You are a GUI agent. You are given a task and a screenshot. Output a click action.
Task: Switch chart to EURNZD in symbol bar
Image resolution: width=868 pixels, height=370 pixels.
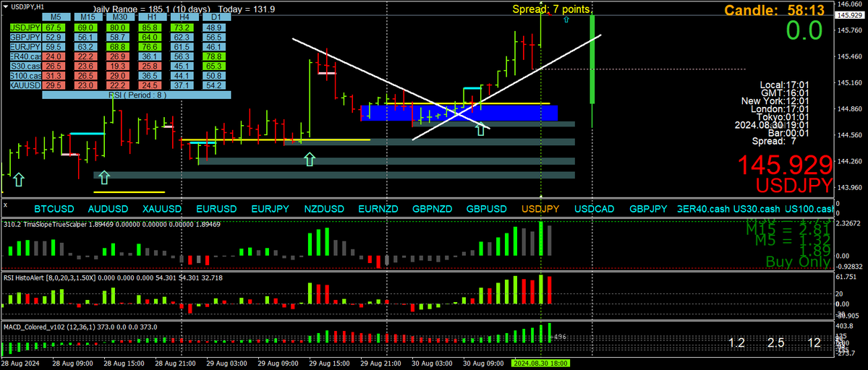[x=378, y=209]
